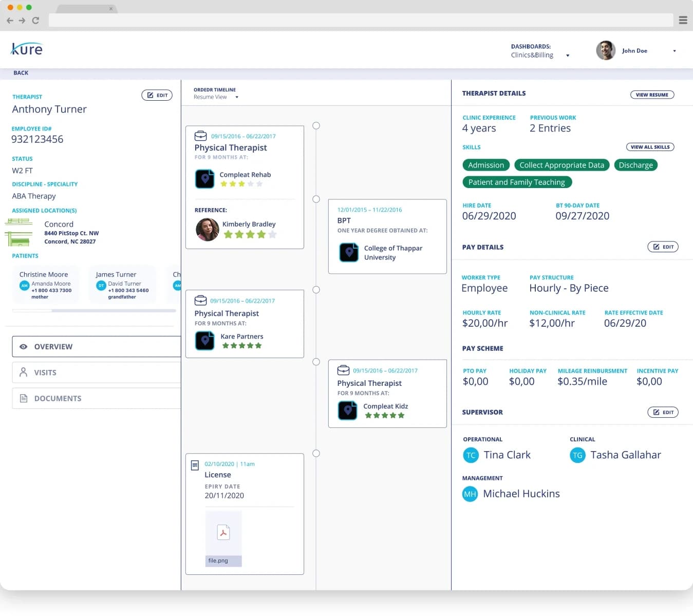Click Kimberly Bradley's reference photo

[x=208, y=230]
